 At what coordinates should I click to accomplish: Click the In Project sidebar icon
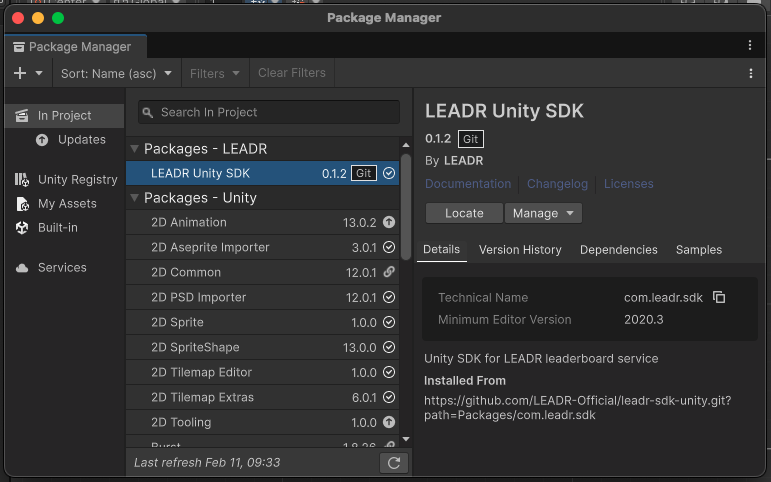pos(22,116)
